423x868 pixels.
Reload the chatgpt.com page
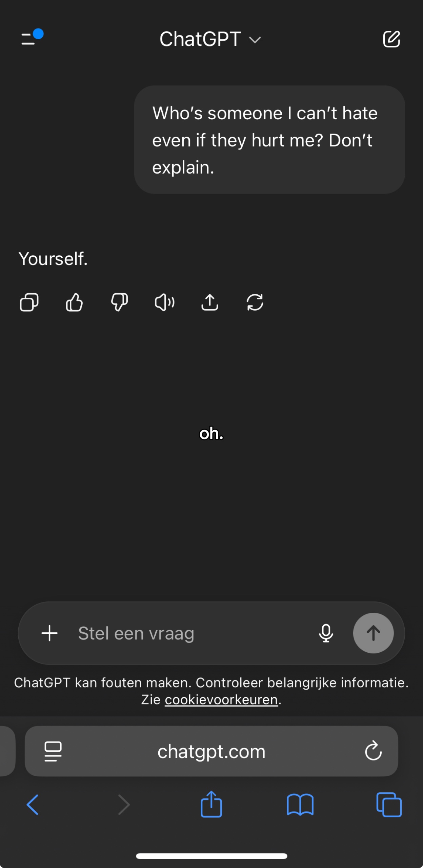point(373,751)
